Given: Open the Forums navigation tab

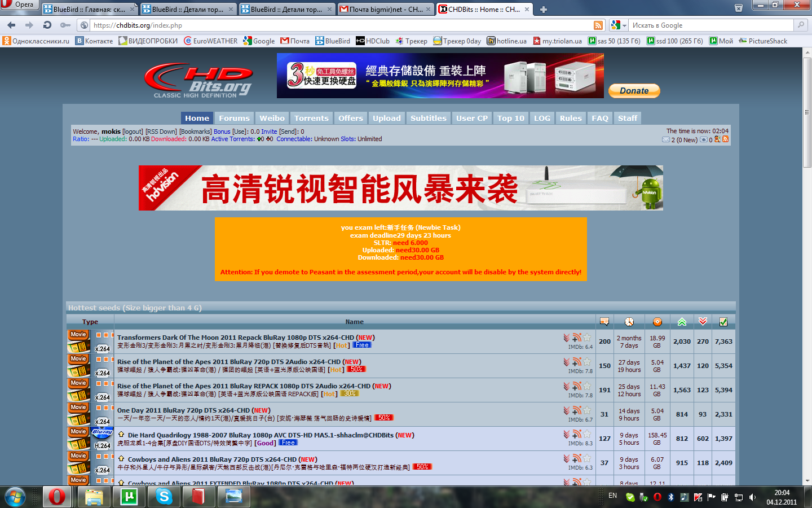Looking at the screenshot, I should pos(234,118).
